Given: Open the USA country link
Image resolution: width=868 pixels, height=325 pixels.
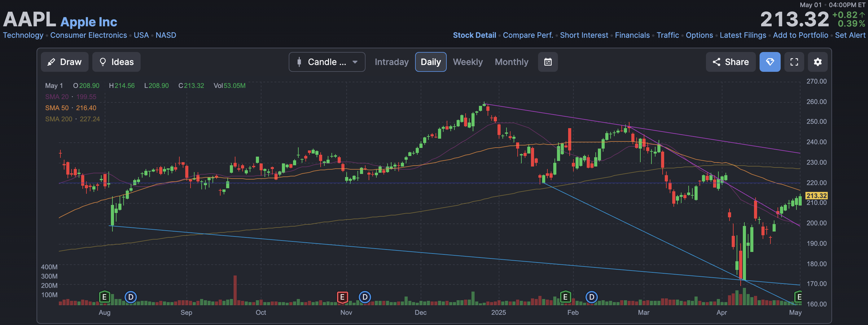Looking at the screenshot, I should pos(141,35).
